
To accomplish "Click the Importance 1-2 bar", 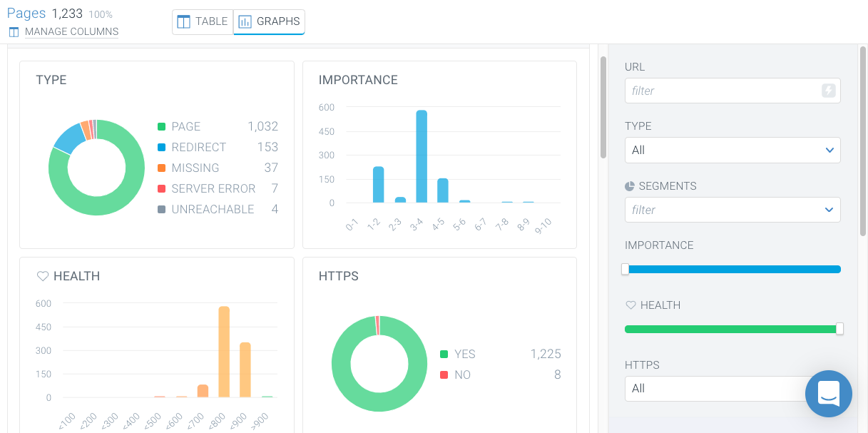I will 379,185.
